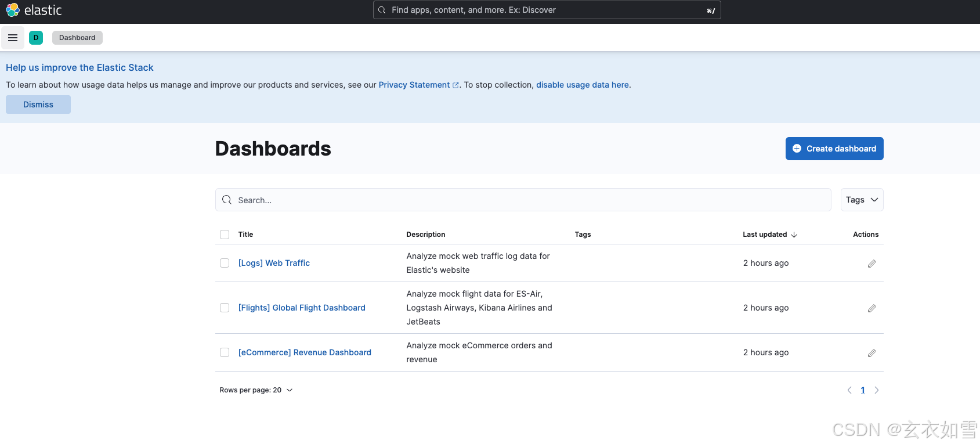The width and height of the screenshot is (980, 447).
Task: Go to previous page arrow
Action: pos(849,390)
